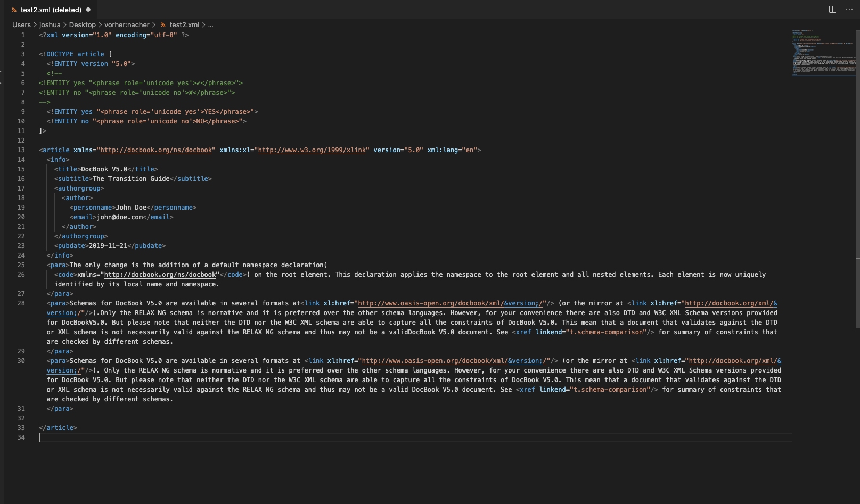Click the minimap code overview
The width and height of the screenshot is (860, 504).
tap(823, 53)
